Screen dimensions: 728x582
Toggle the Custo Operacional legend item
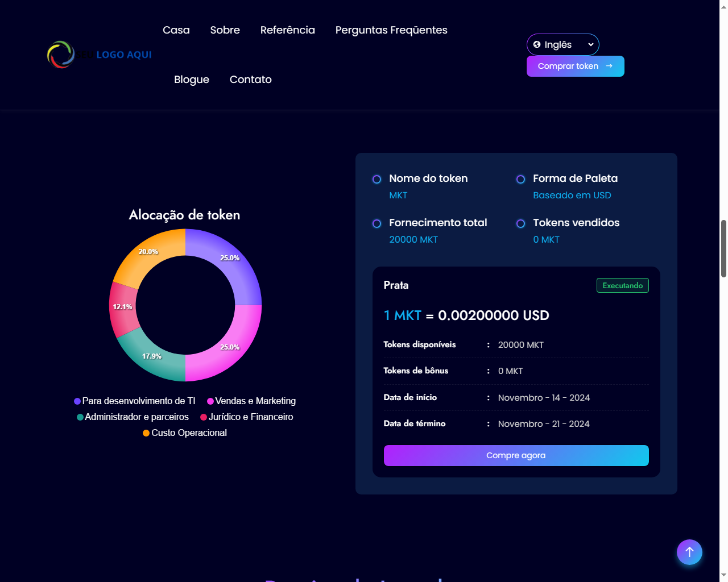coord(185,433)
